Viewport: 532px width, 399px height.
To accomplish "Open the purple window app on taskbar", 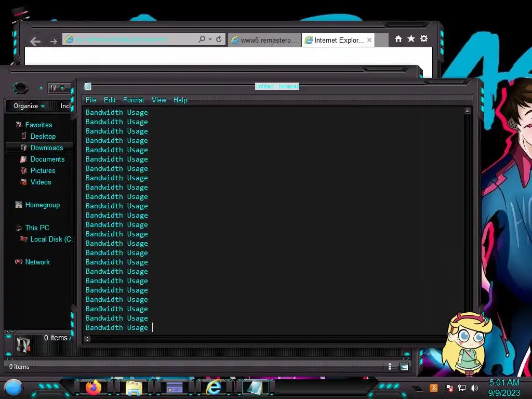I will (x=175, y=388).
